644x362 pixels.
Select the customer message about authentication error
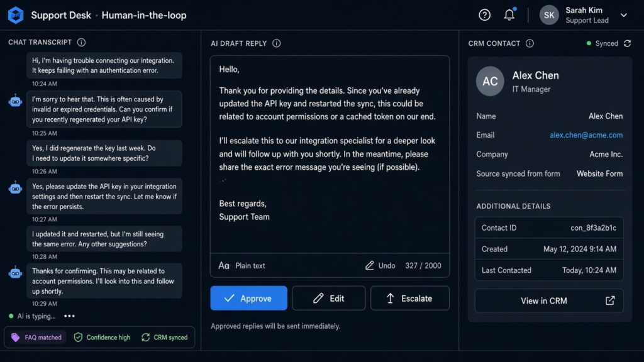point(104,65)
